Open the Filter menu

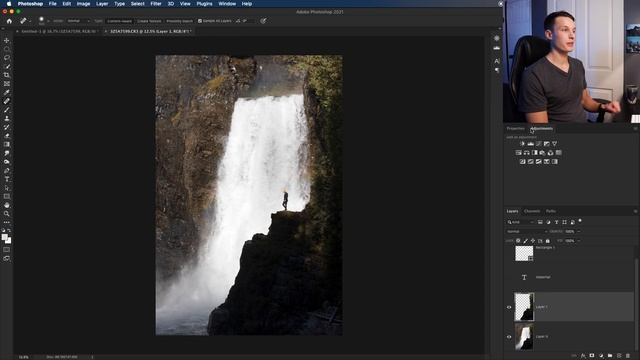tap(156, 4)
